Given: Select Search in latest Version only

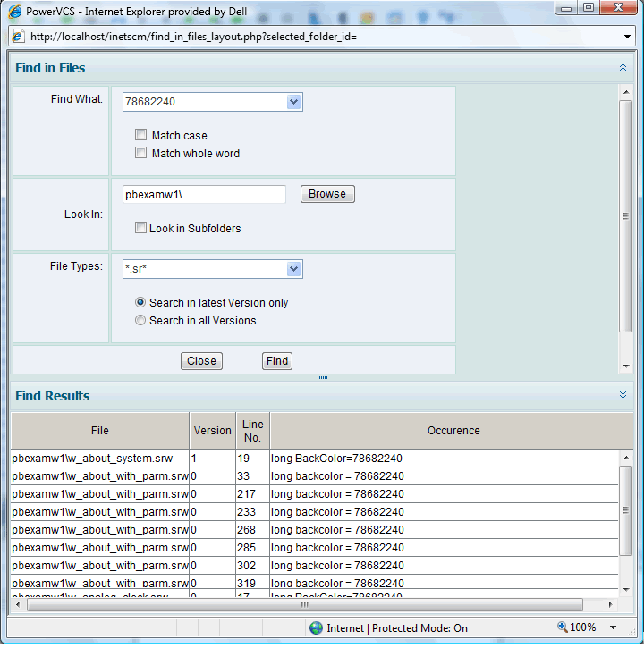Looking at the screenshot, I should 140,302.
